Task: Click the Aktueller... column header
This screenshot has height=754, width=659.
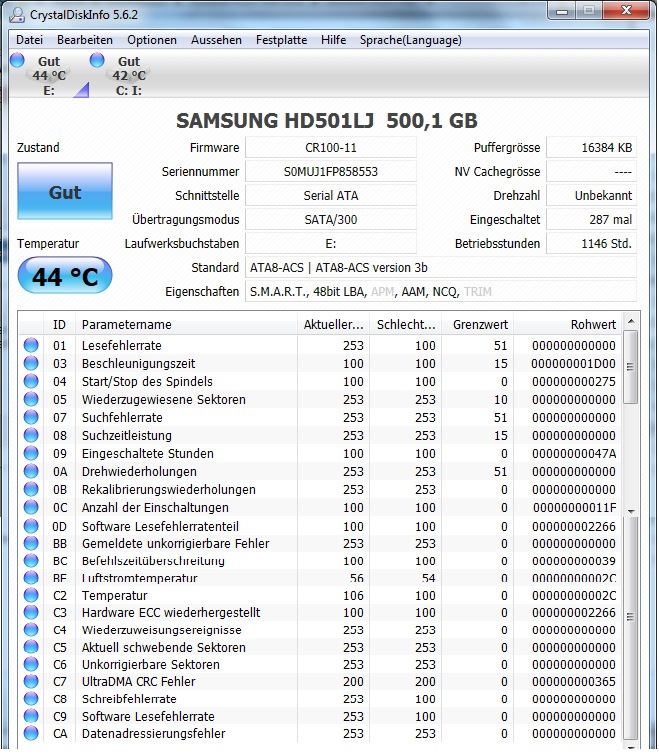Action: coord(333,325)
